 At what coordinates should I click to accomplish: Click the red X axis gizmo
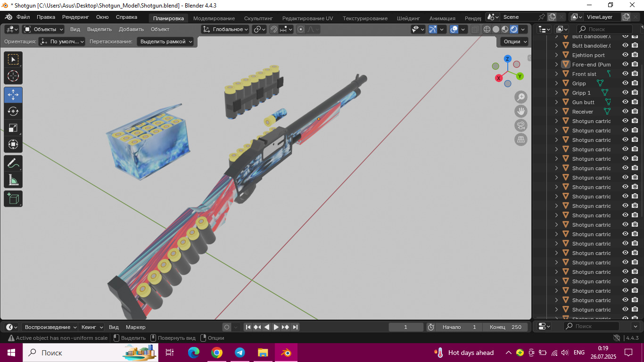(498, 78)
